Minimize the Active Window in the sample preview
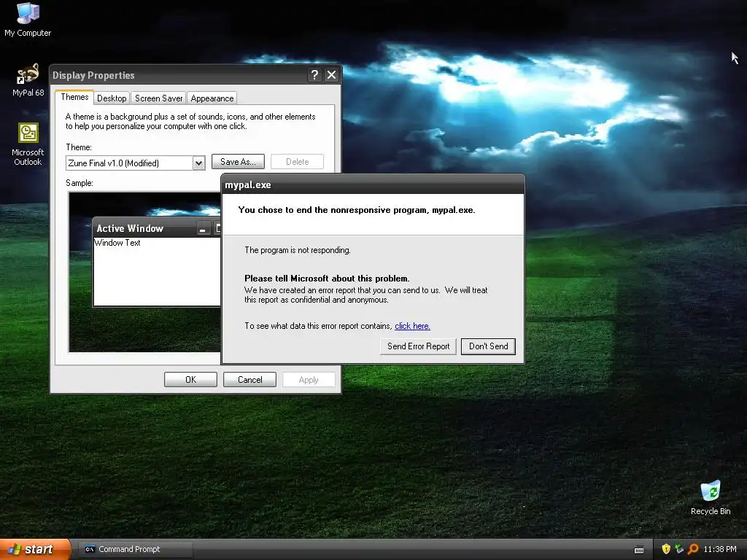This screenshot has height=560, width=747. pos(203,228)
